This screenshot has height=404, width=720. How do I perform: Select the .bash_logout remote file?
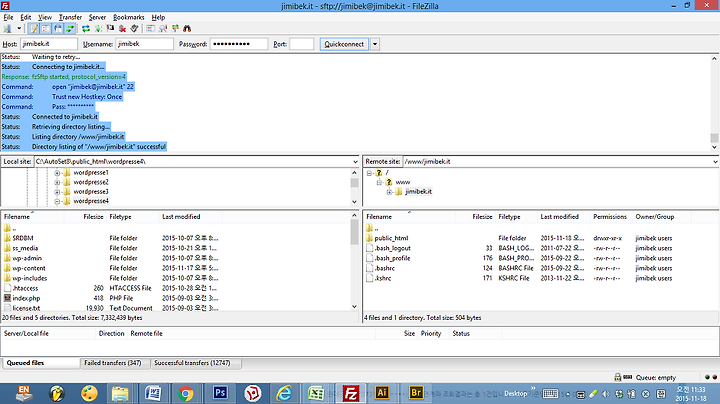(393, 248)
